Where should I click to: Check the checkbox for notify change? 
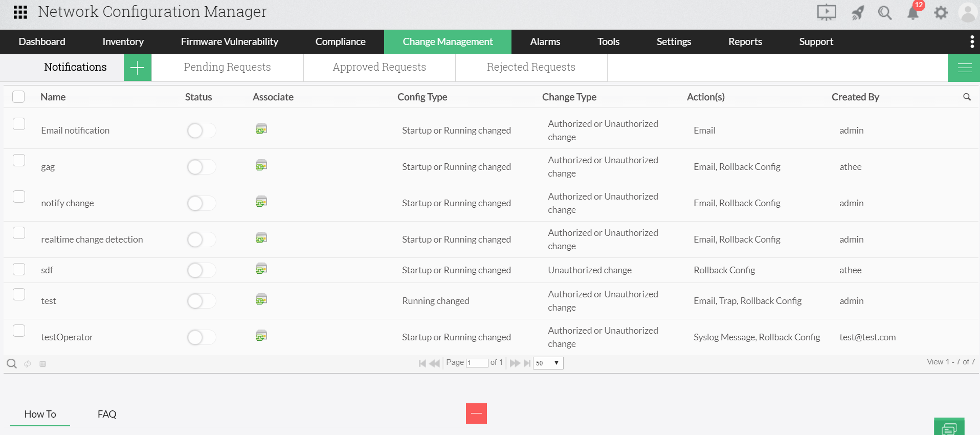click(19, 197)
